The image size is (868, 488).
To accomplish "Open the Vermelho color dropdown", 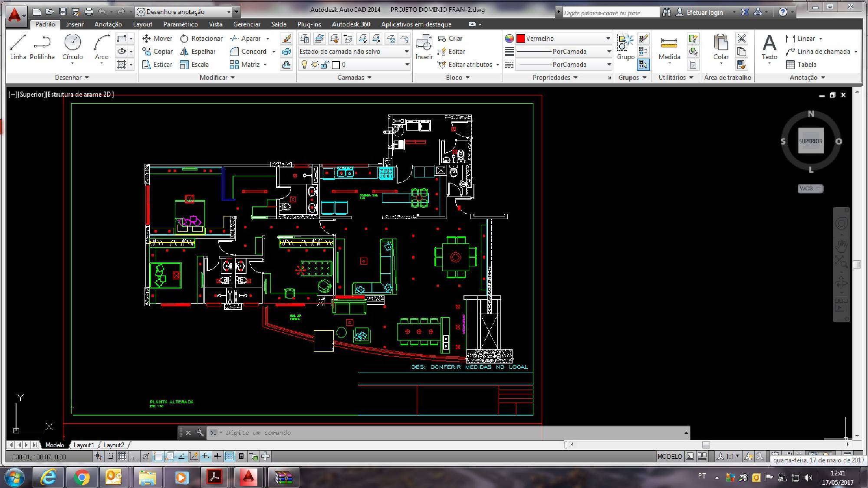I will click(608, 39).
